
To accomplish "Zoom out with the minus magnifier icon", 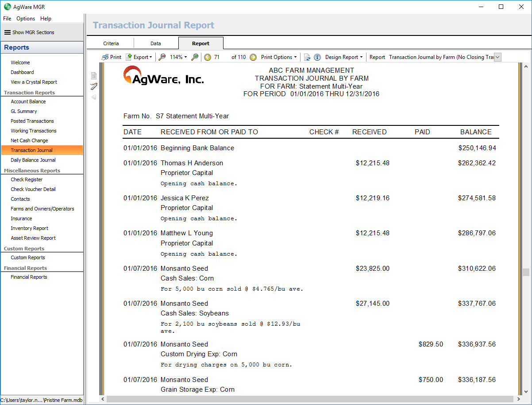I will [162, 57].
